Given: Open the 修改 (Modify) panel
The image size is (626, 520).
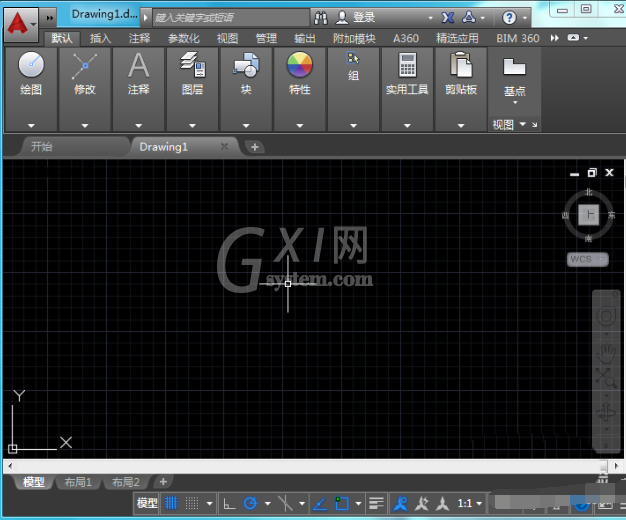Looking at the screenshot, I should click(85, 74).
